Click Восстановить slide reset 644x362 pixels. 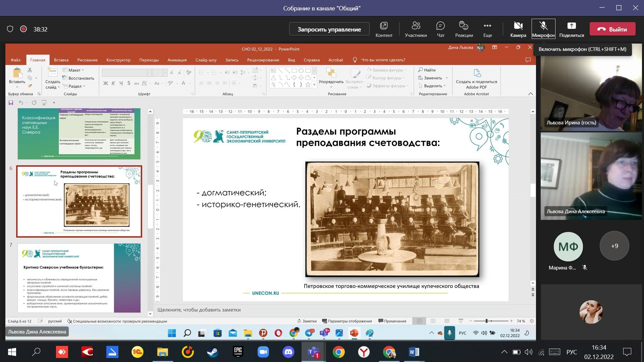pyautogui.click(x=78, y=78)
